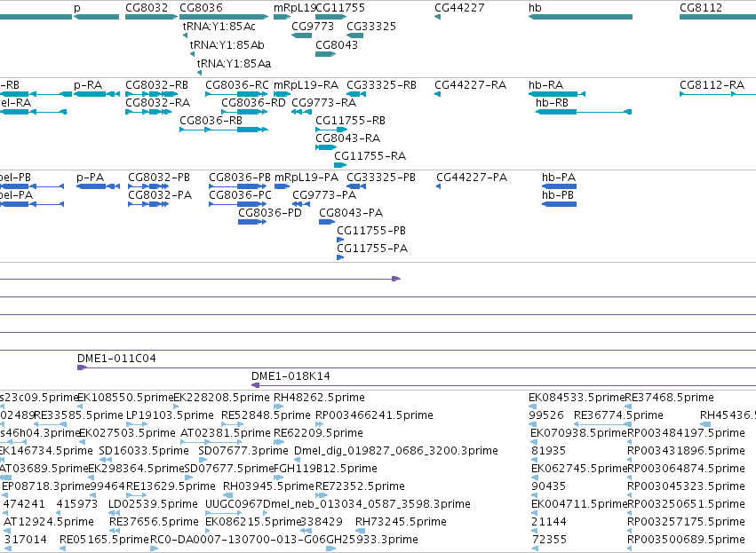Image resolution: width=756 pixels, height=553 pixels.
Task: Click EST label LP19103.5prime
Action: [170, 415]
